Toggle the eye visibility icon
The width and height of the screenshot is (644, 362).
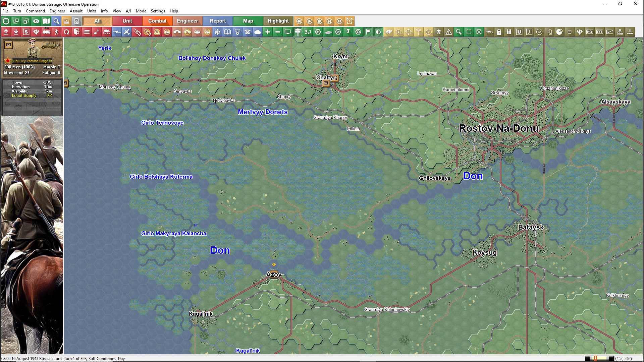pyautogui.click(x=36, y=21)
